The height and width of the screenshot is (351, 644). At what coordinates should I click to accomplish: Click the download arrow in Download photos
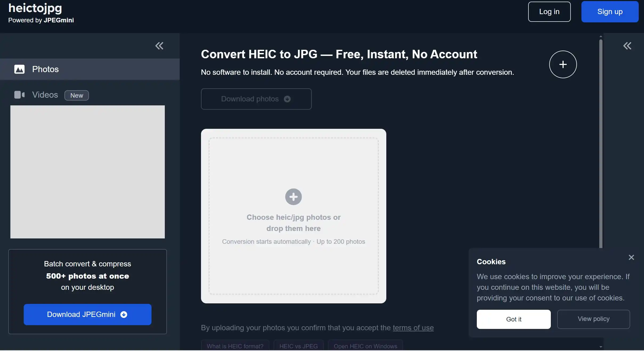click(287, 99)
